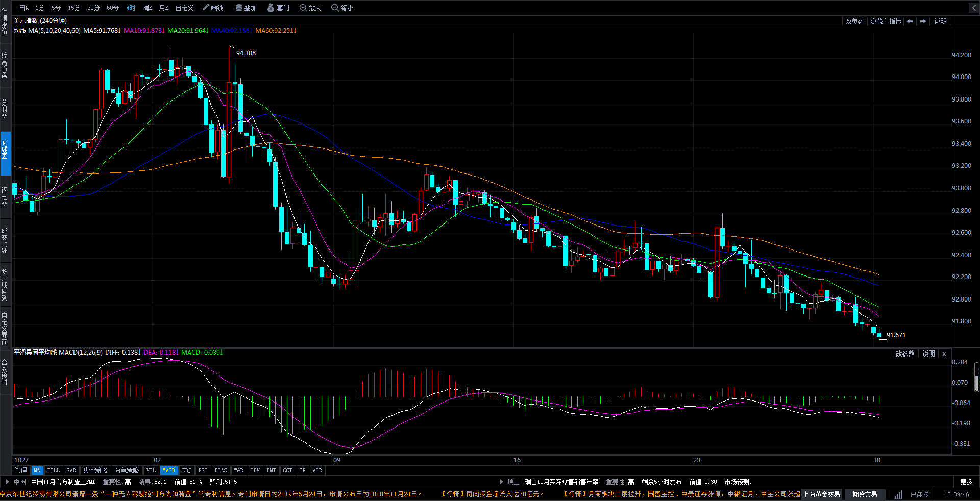Switch to 1分 timeframe
The height and width of the screenshot is (501, 980).
click(x=40, y=8)
